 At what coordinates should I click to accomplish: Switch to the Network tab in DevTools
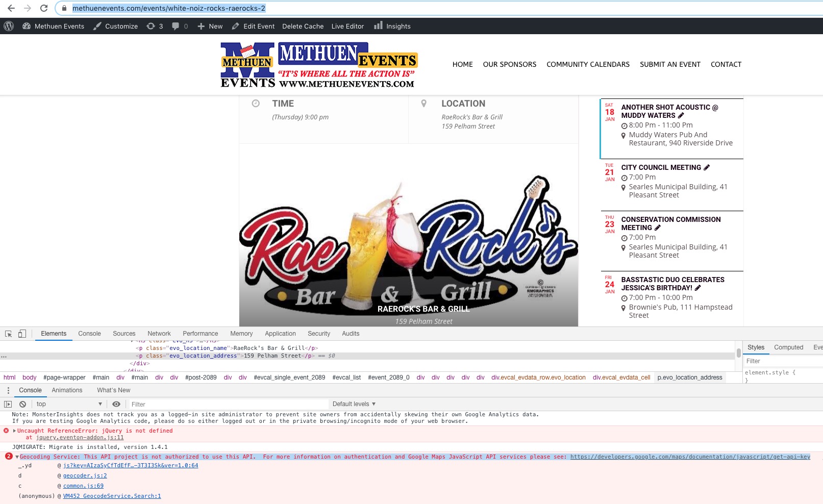159,334
